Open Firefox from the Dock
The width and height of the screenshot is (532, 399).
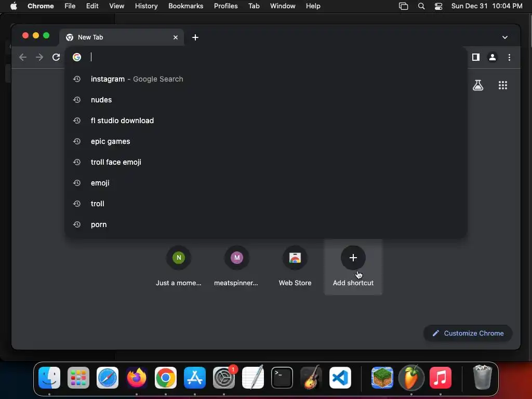pos(137,377)
